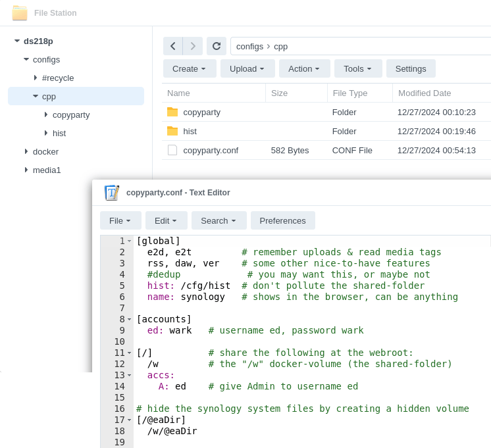491x448 pixels.
Task: Click date 12/27/2024 00:10:23
Action: pos(436,112)
